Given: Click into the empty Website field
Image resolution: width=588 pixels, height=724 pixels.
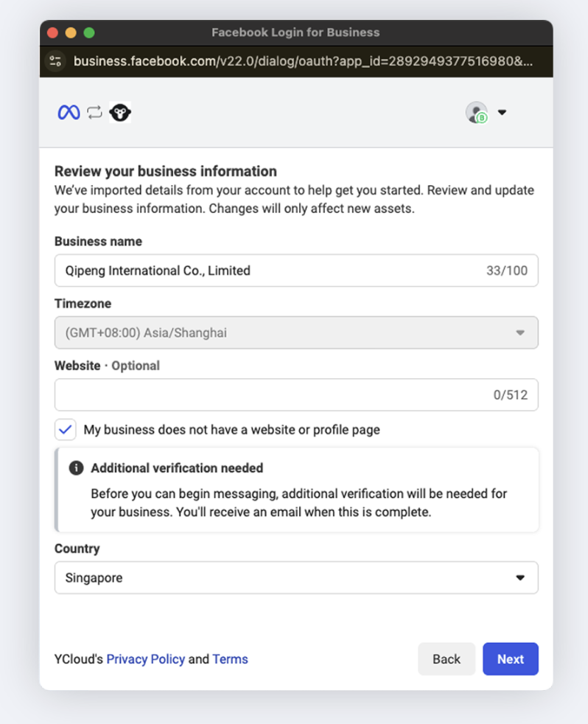Looking at the screenshot, I should point(265,395).
